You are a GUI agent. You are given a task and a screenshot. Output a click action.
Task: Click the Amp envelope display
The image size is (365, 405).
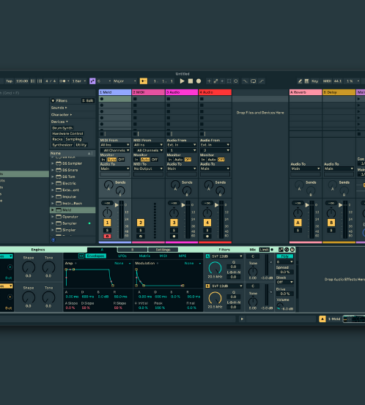coord(97,277)
